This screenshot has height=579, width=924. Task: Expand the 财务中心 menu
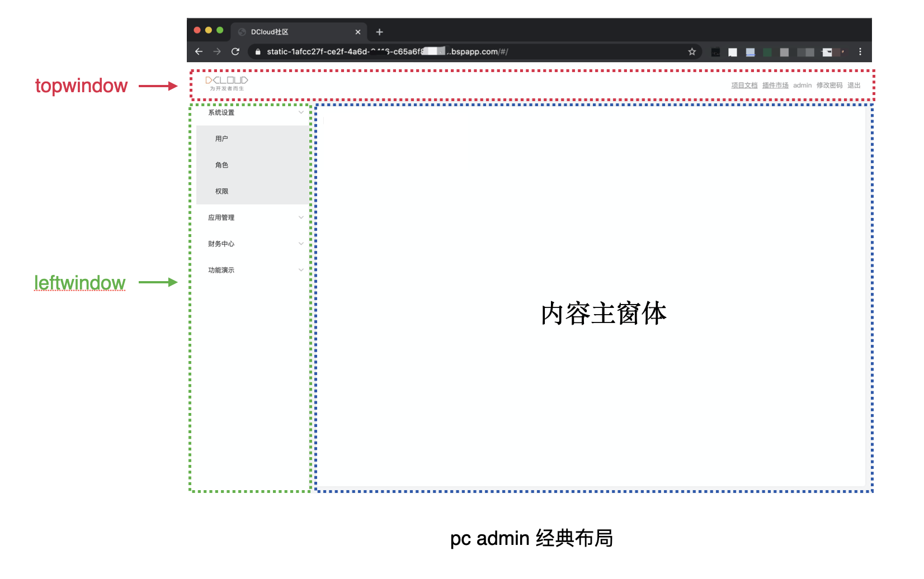point(301,243)
